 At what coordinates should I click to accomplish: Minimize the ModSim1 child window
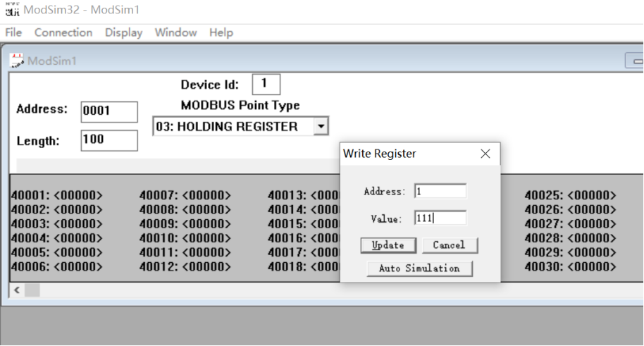636,61
